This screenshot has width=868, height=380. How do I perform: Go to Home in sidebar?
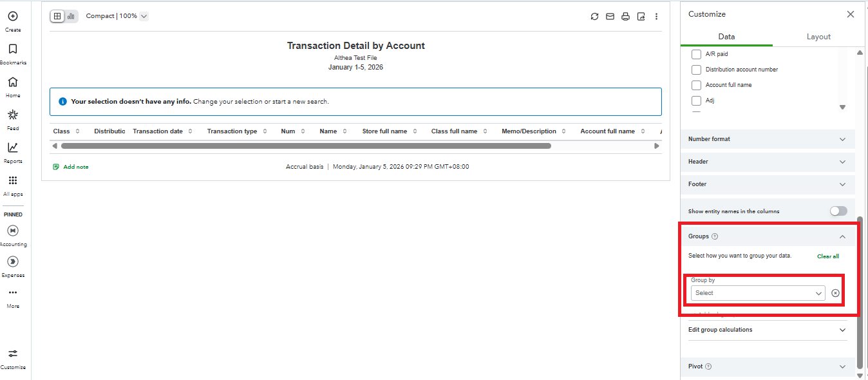point(13,82)
